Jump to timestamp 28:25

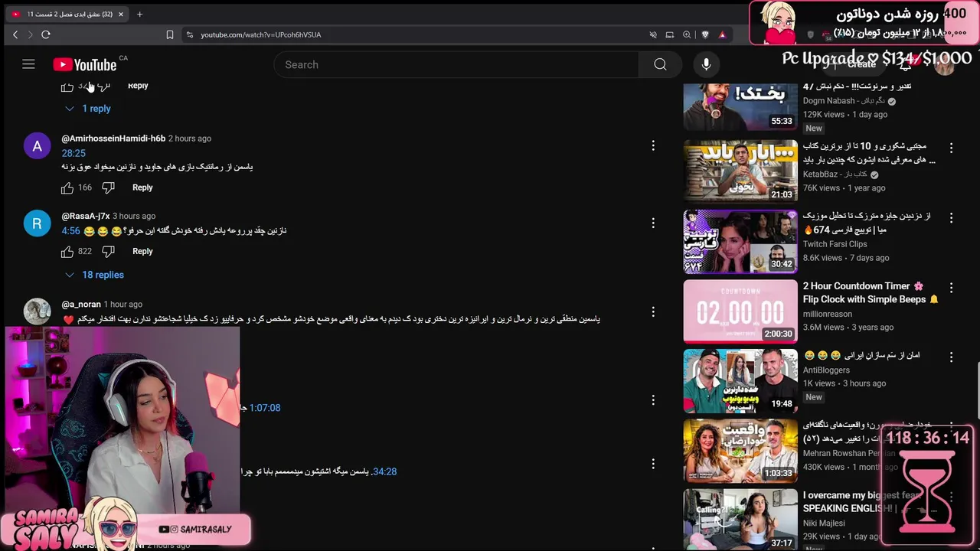pyautogui.click(x=73, y=153)
